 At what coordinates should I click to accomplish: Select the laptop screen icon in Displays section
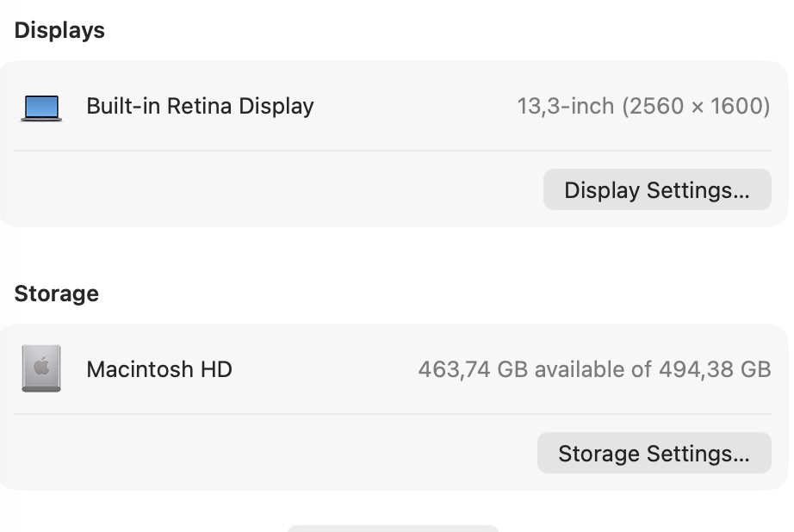coord(41,107)
